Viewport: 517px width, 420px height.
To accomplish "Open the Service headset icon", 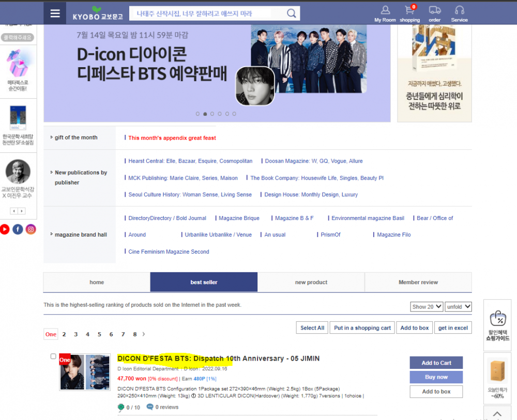I will [x=459, y=14].
